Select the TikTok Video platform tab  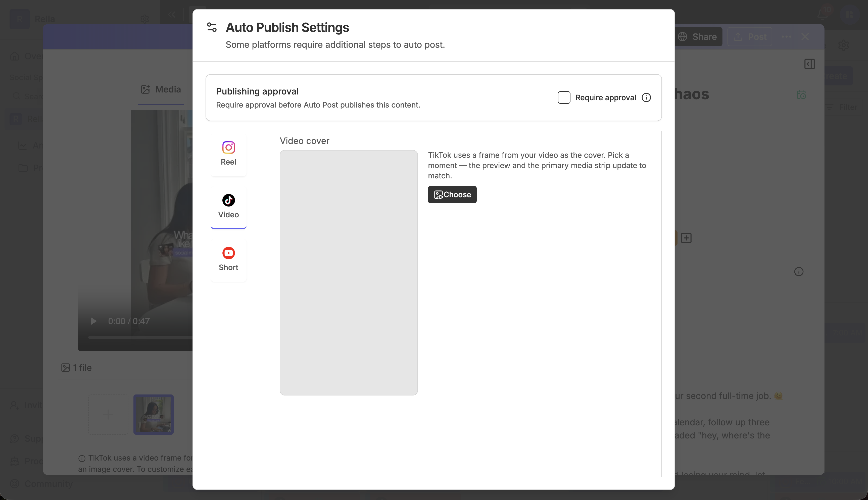coord(228,207)
